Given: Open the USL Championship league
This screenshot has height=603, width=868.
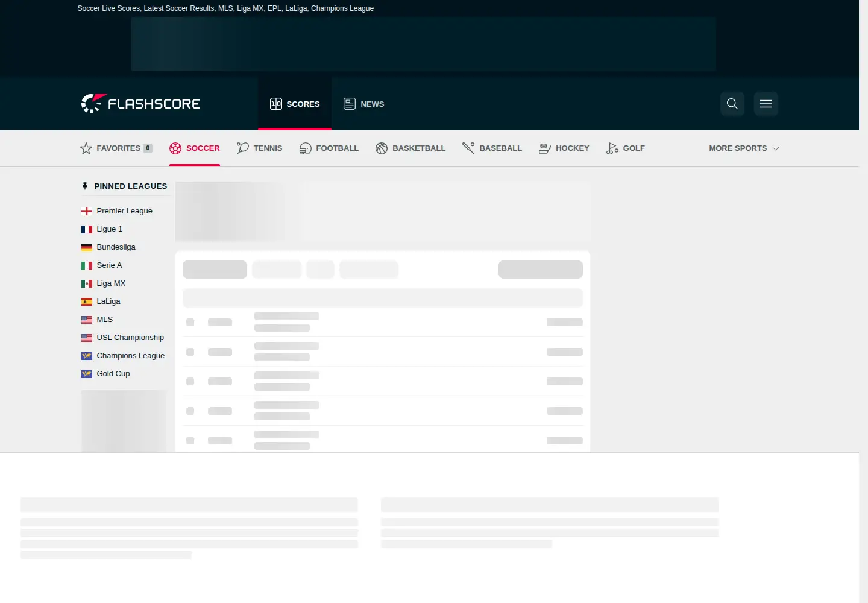Looking at the screenshot, I should tap(130, 338).
